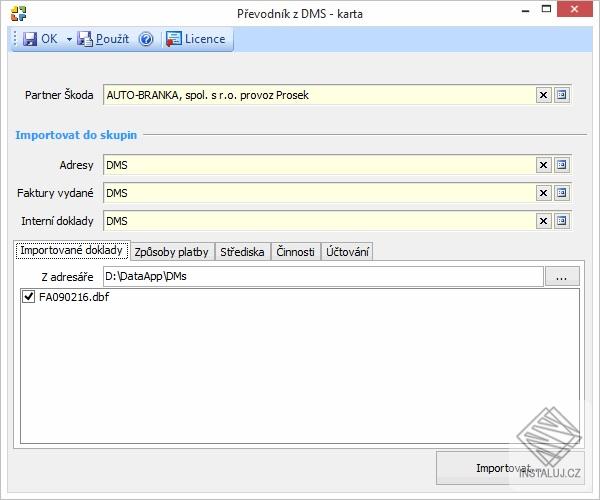The height and width of the screenshot is (500, 600).
Task: Open lookup list for Interní doklady
Action: point(561,221)
